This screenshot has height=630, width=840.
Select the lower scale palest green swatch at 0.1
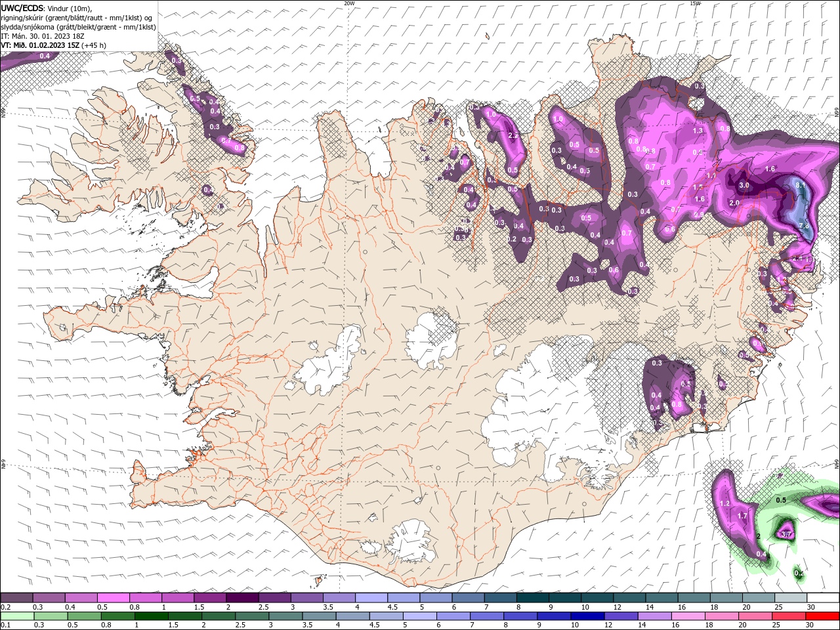[17, 616]
